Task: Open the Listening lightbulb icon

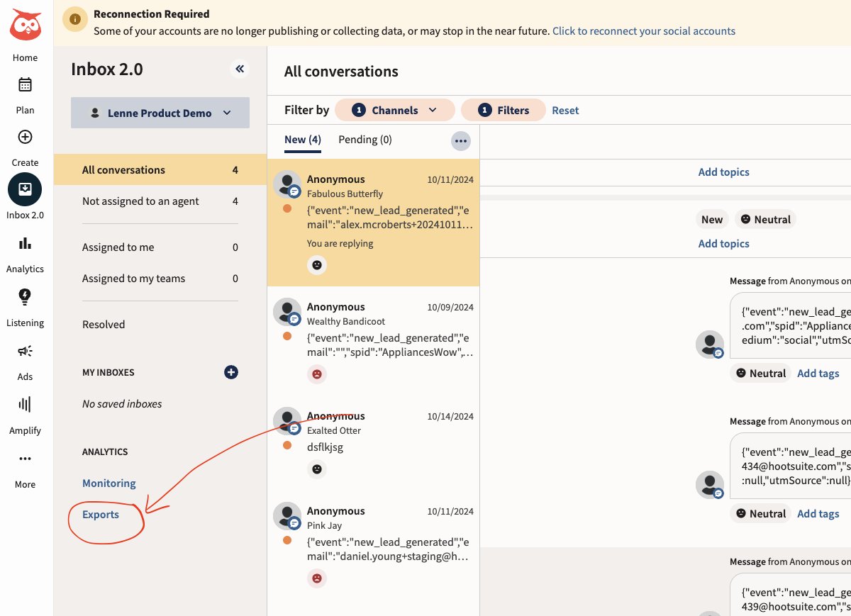Action: 25,296
